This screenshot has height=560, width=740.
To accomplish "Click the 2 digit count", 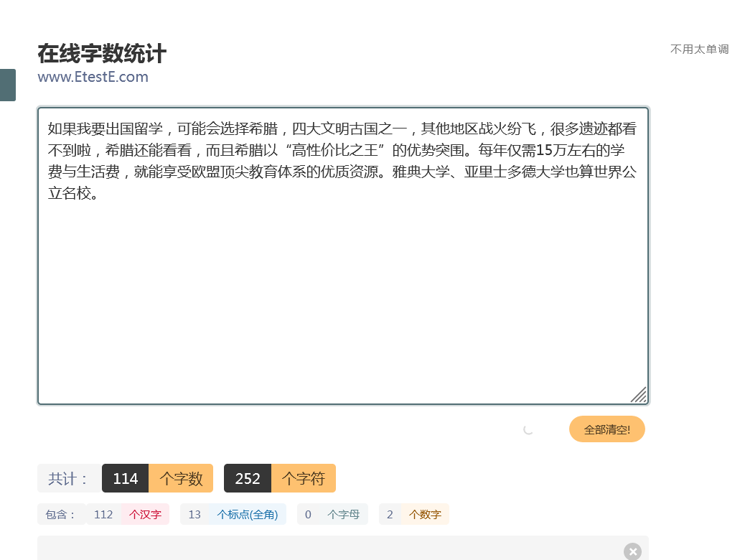I will 390,514.
